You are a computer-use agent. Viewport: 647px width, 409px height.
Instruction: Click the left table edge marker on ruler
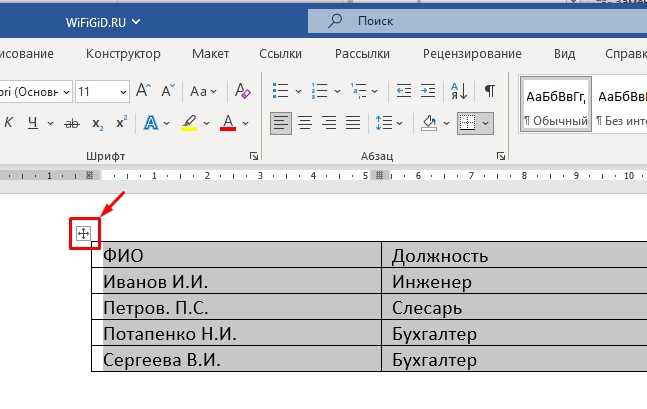90,175
